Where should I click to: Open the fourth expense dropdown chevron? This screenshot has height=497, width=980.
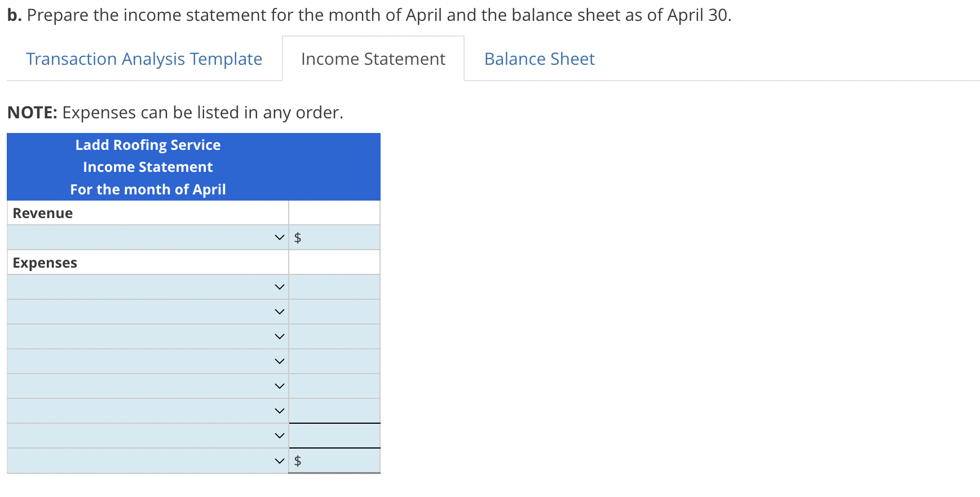(279, 361)
